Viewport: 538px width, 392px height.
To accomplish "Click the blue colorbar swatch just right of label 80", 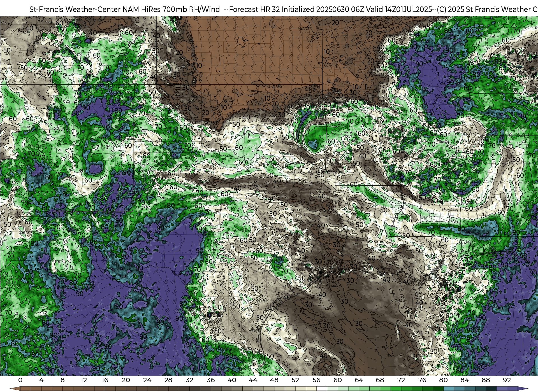I will point(449,389).
